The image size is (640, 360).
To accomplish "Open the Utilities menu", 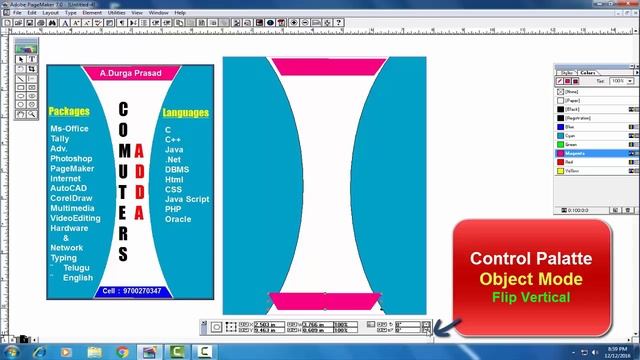I will 117,13.
